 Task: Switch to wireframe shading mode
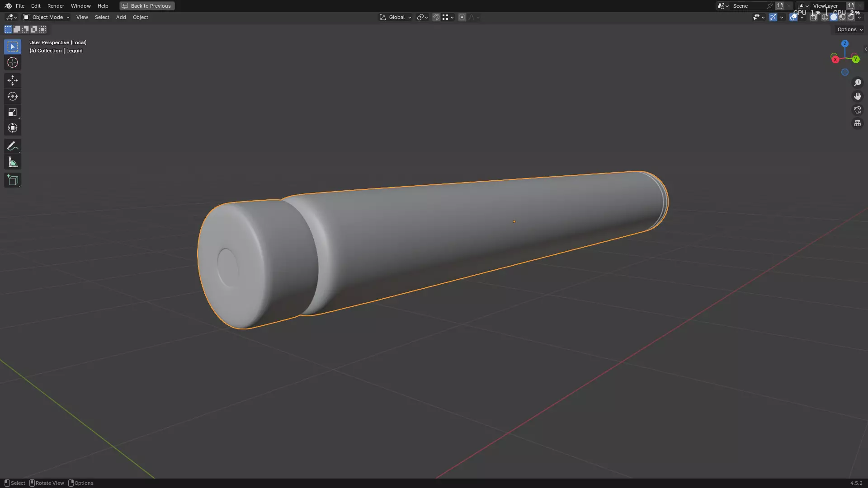click(x=825, y=17)
